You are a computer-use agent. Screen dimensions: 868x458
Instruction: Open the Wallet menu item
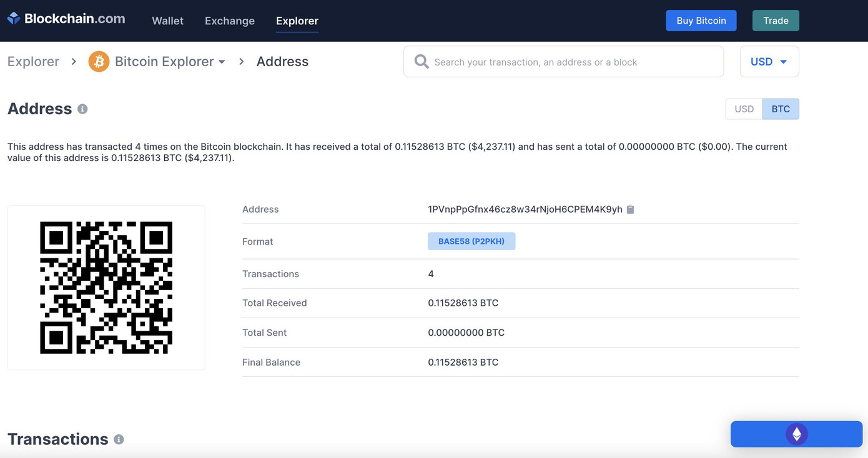click(167, 21)
